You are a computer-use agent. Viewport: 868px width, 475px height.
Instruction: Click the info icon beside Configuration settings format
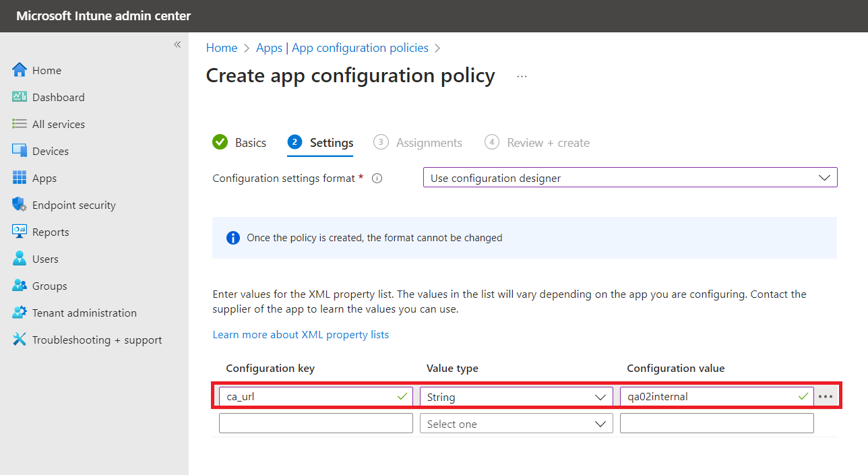(377, 179)
